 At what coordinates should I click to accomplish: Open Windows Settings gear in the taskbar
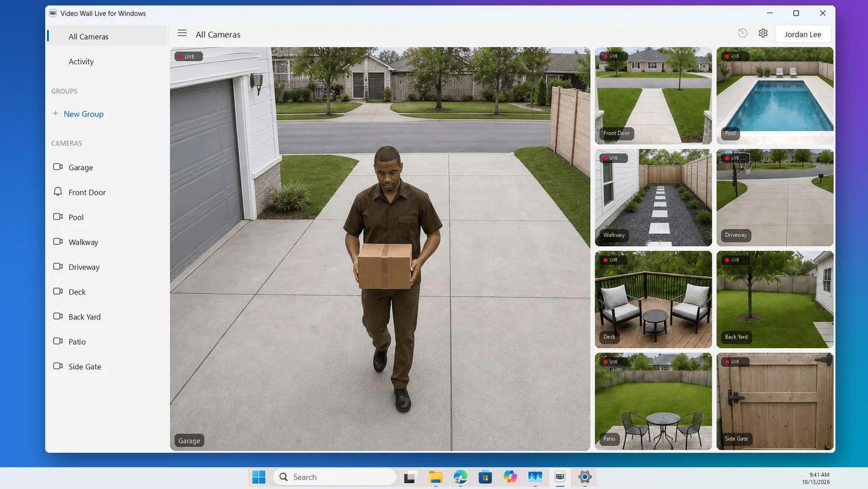tap(585, 477)
